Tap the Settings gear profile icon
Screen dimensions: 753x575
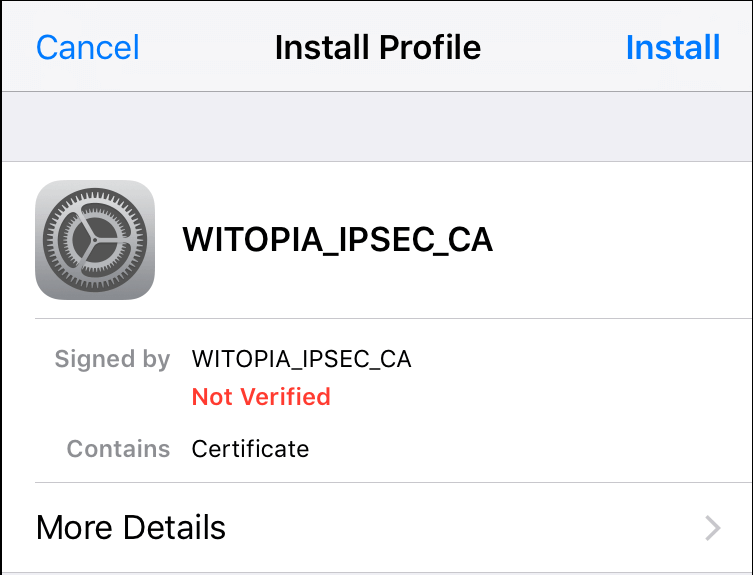[95, 240]
